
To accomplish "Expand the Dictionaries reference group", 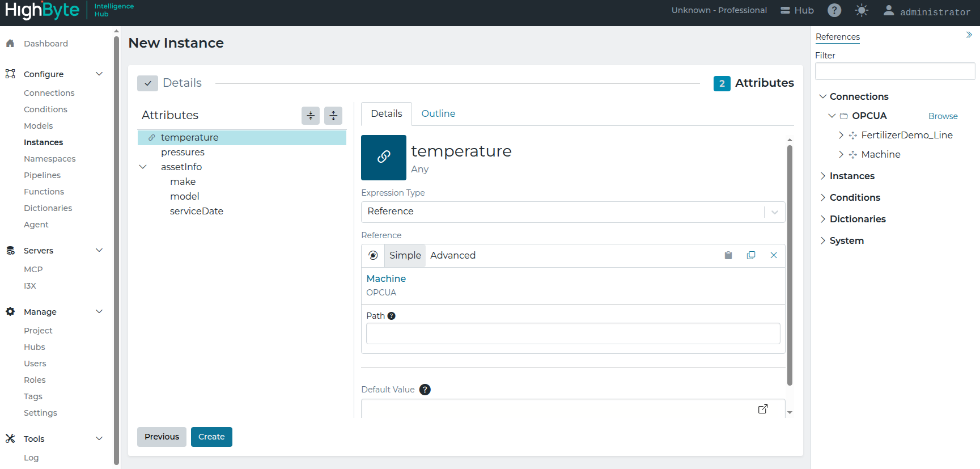I will (822, 219).
